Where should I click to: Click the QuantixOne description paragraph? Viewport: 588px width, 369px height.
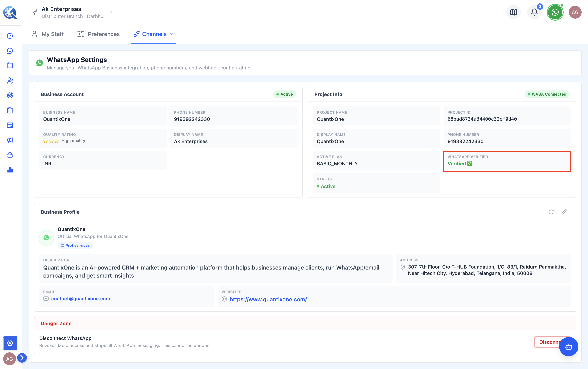(211, 271)
